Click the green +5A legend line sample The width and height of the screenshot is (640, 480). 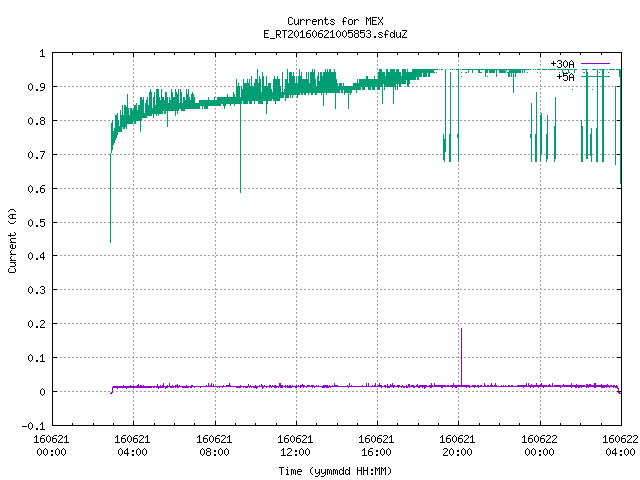596,77
